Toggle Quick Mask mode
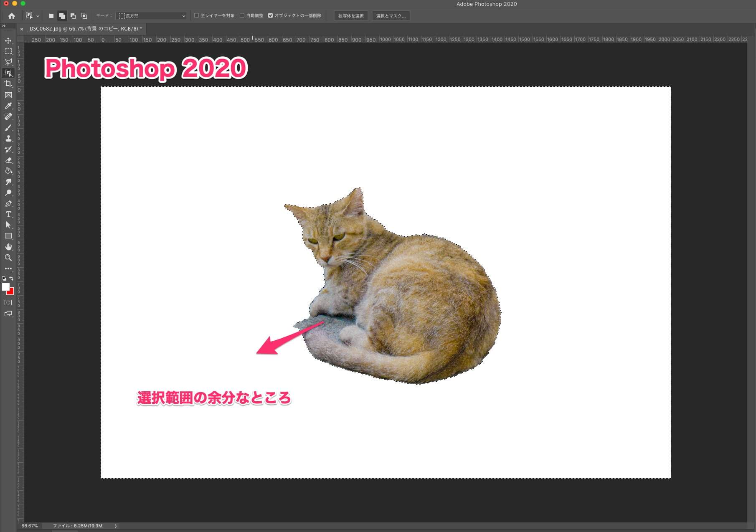The height and width of the screenshot is (532, 756). tap(8, 303)
